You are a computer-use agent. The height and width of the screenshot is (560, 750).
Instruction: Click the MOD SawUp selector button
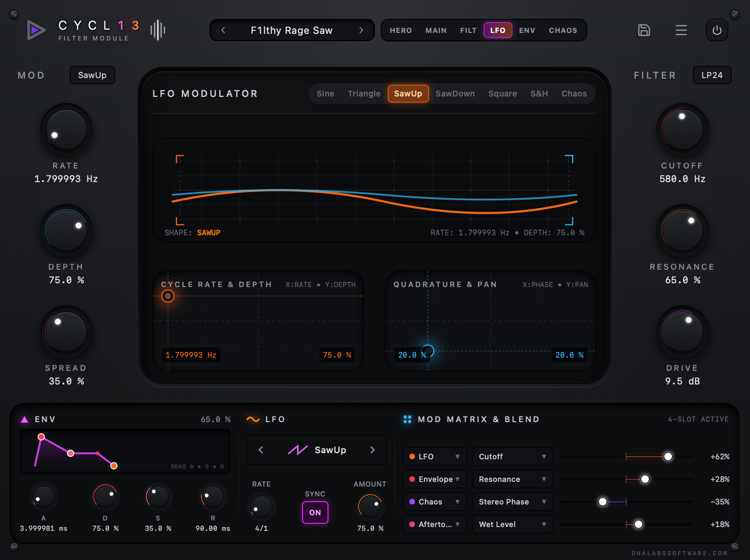pyautogui.click(x=92, y=75)
